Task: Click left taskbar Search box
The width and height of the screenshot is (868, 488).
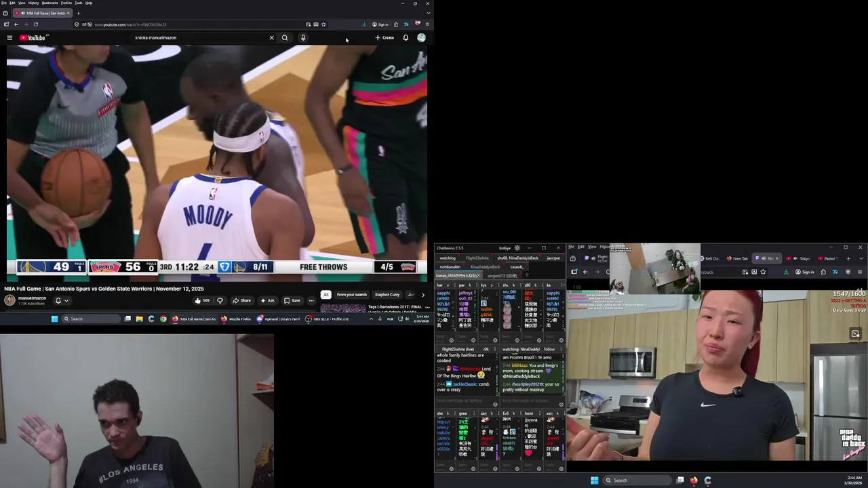Action: coord(92,319)
